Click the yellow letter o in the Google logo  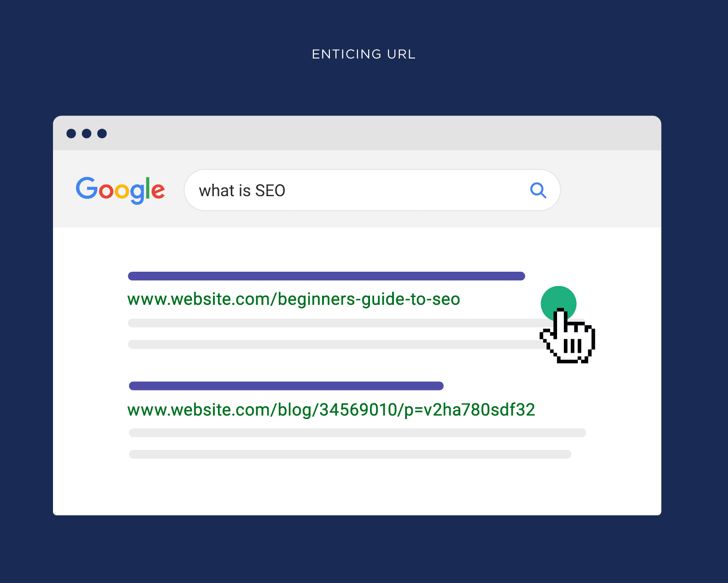[x=122, y=191]
